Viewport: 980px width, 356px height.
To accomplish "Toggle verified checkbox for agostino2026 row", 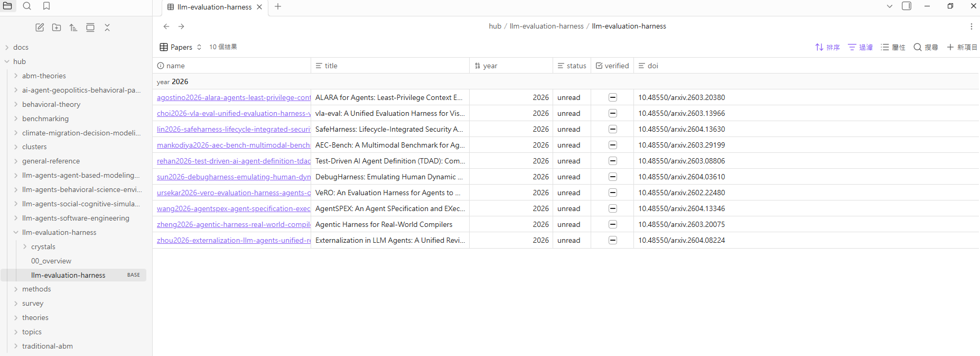I will tap(613, 97).
